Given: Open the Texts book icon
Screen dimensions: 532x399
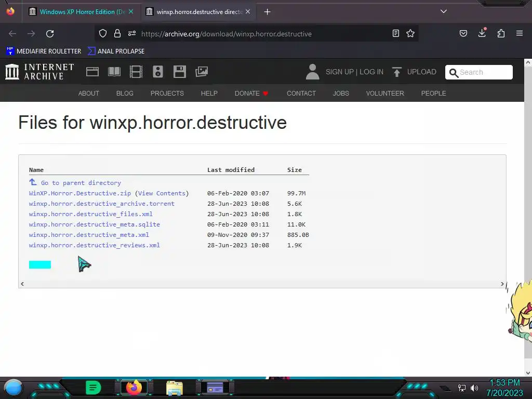Looking at the screenshot, I should (114, 72).
